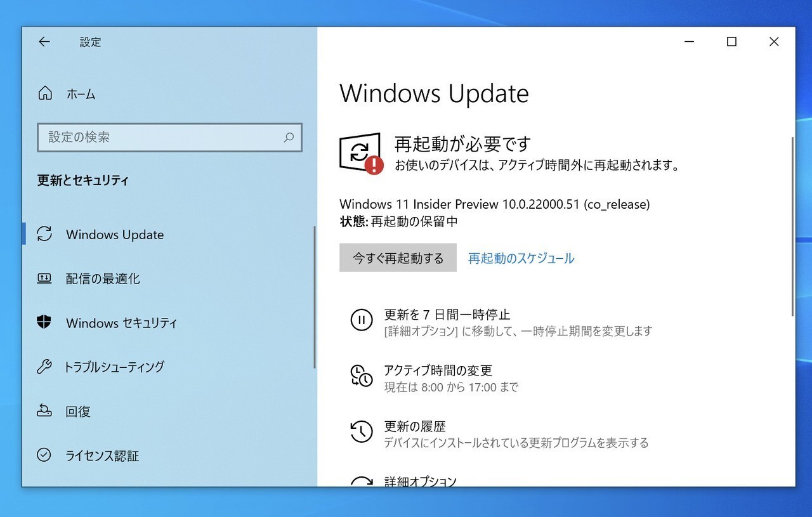Click the Windows Update page title

pyautogui.click(x=434, y=93)
